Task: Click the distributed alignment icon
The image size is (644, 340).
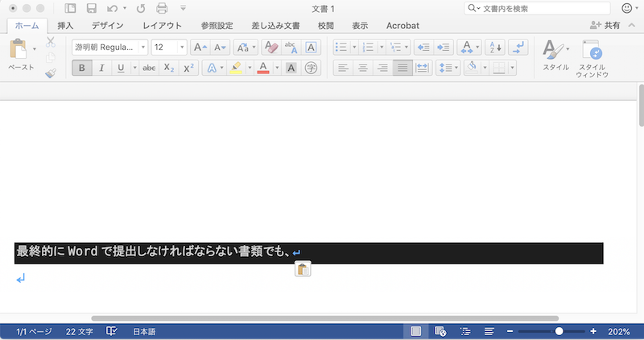Action: tap(422, 68)
